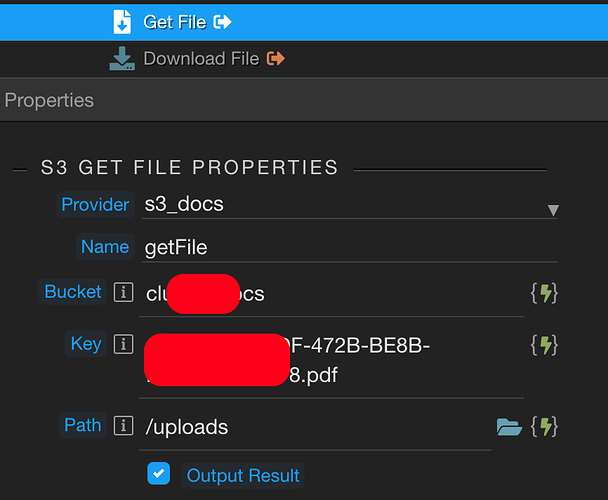This screenshot has height=500, width=608.
Task: Click the Get File document icon
Action: click(x=122, y=22)
